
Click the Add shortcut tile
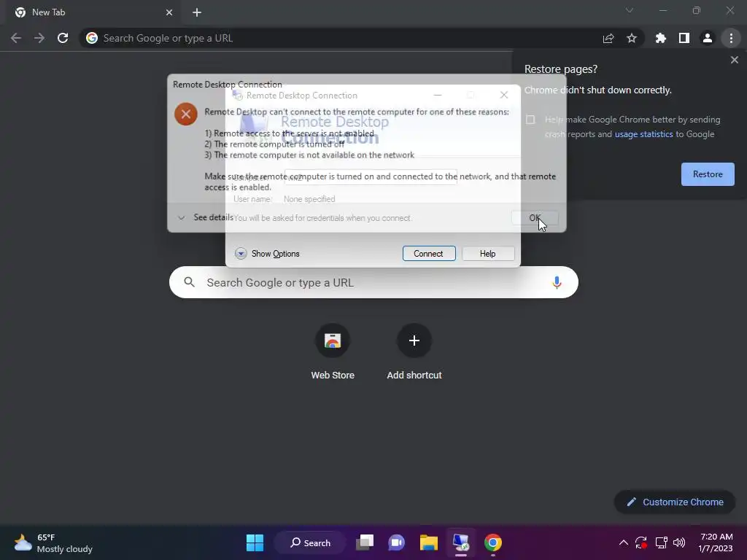(x=414, y=352)
